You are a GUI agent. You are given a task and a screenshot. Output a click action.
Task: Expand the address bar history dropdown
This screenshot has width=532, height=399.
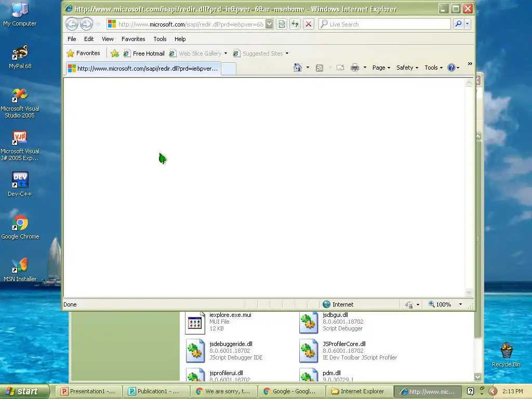pos(270,24)
